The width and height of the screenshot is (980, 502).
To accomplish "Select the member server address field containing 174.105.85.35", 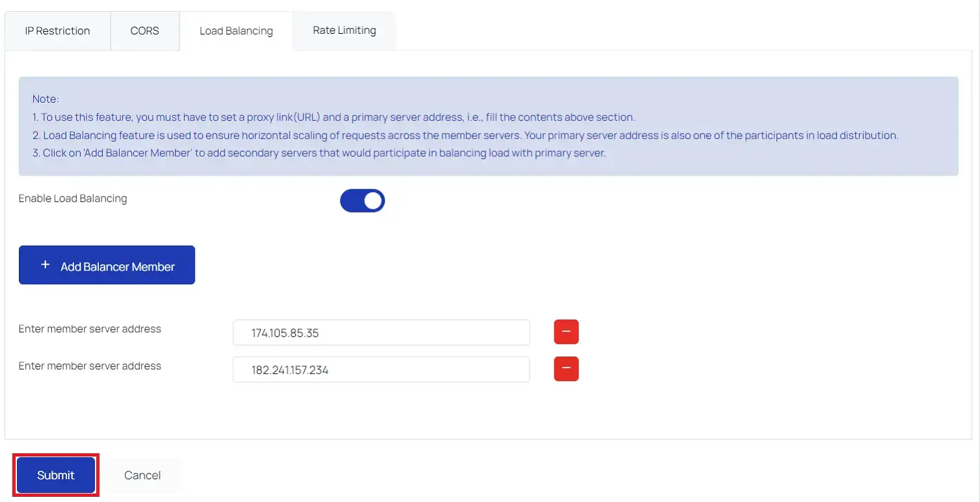I will [x=381, y=332].
